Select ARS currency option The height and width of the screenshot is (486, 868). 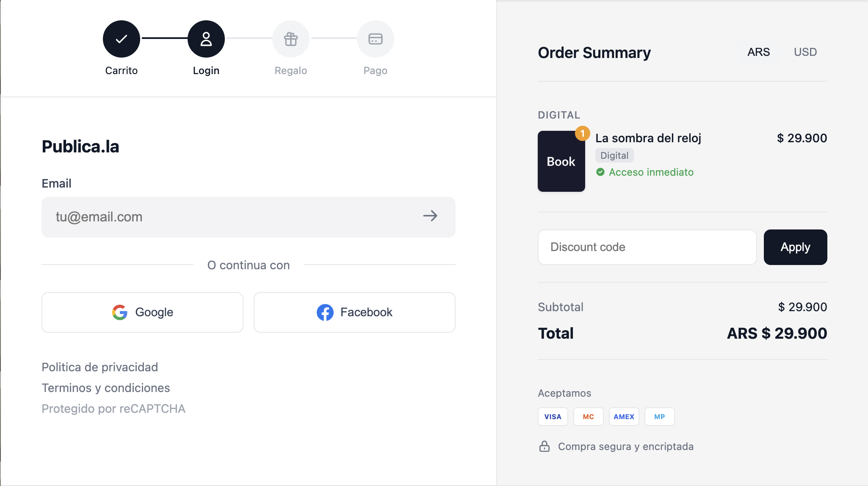coord(758,52)
